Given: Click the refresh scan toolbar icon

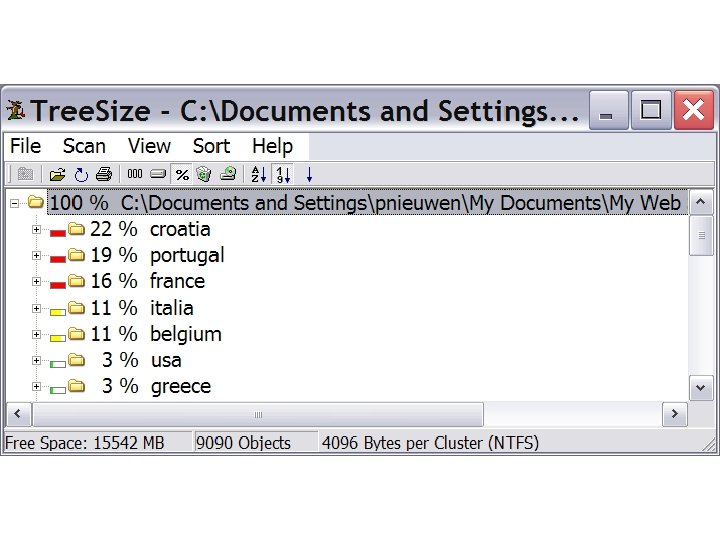Looking at the screenshot, I should [x=81, y=174].
